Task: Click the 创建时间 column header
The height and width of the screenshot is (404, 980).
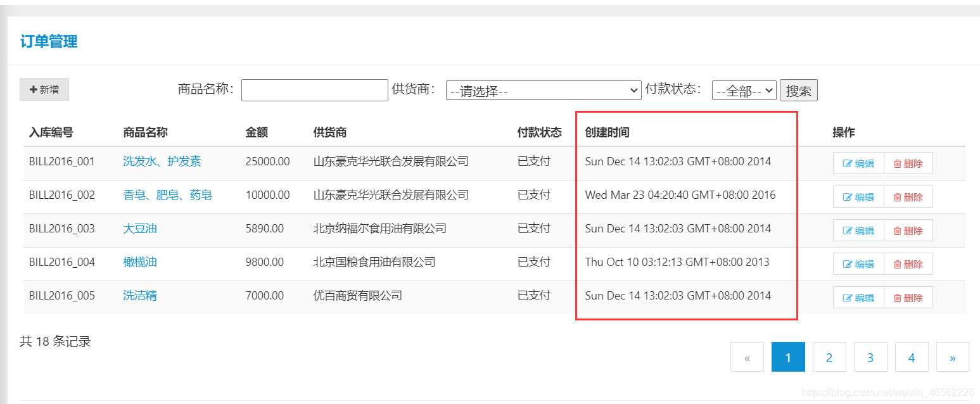Action: [x=608, y=132]
